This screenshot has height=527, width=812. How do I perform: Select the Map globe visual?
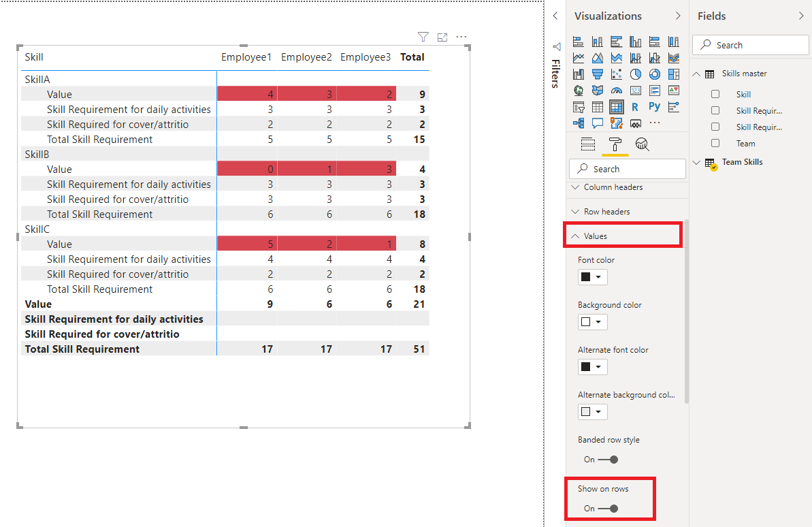(579, 91)
